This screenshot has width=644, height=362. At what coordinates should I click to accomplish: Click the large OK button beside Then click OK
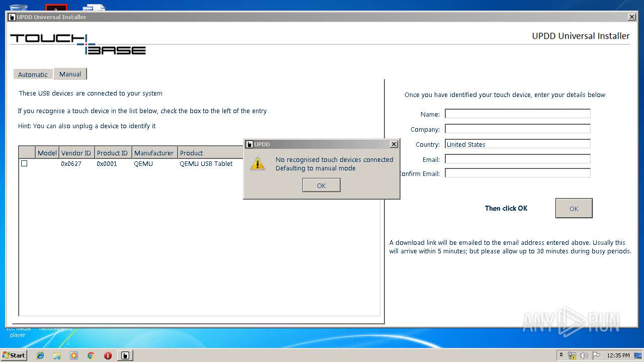pyautogui.click(x=574, y=208)
